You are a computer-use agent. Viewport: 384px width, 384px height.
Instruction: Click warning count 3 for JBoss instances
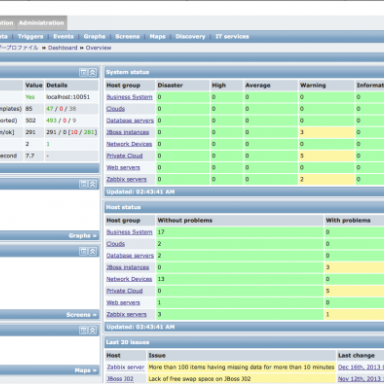pyautogui.click(x=326, y=132)
